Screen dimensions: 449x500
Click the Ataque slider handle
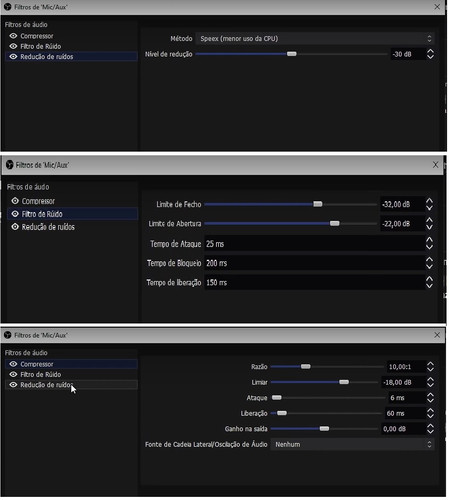pyautogui.click(x=277, y=397)
